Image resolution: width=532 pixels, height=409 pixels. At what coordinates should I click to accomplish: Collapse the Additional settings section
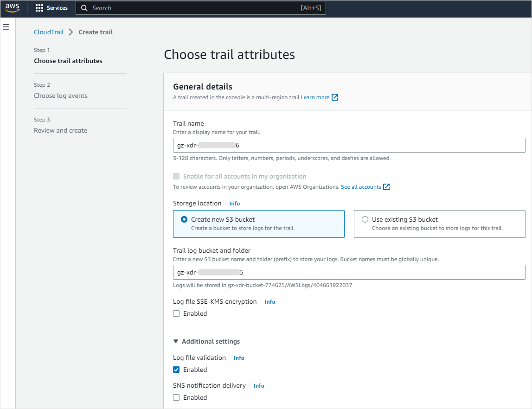pyautogui.click(x=175, y=341)
